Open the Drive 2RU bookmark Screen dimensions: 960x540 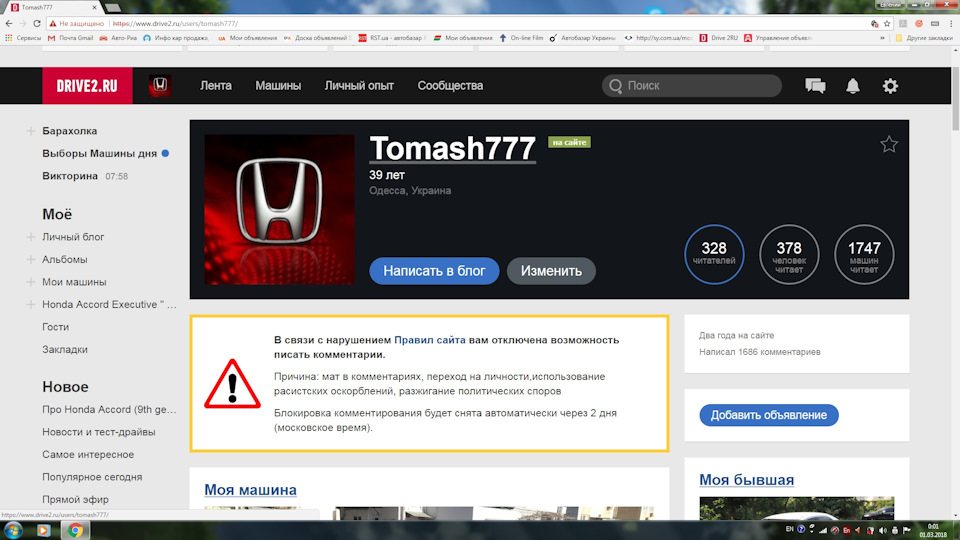pyautogui.click(x=719, y=38)
